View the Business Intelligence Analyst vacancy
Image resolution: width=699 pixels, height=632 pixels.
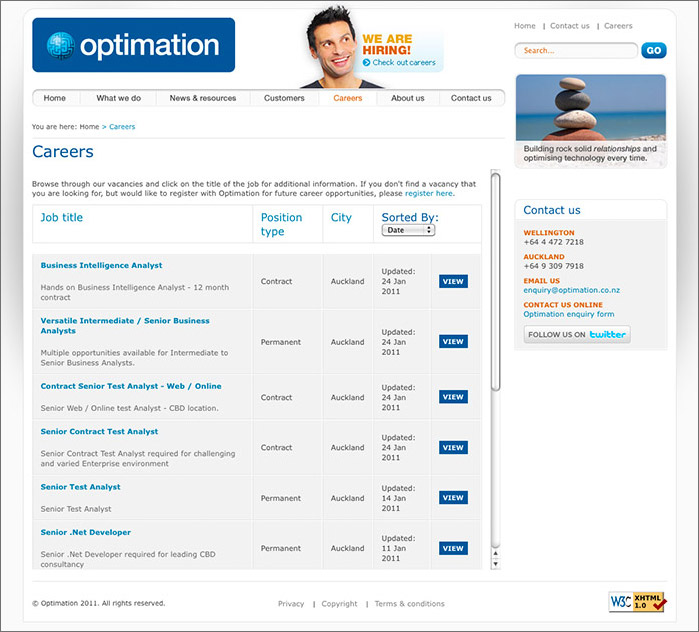(453, 281)
